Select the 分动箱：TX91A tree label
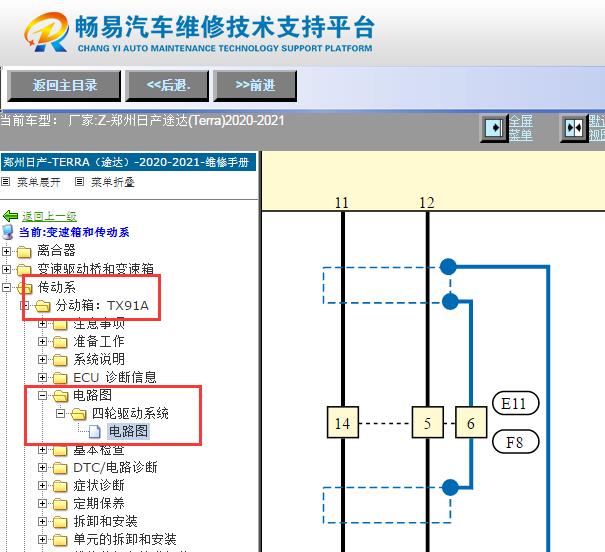Image resolution: width=605 pixels, height=552 pixels. 102,305
